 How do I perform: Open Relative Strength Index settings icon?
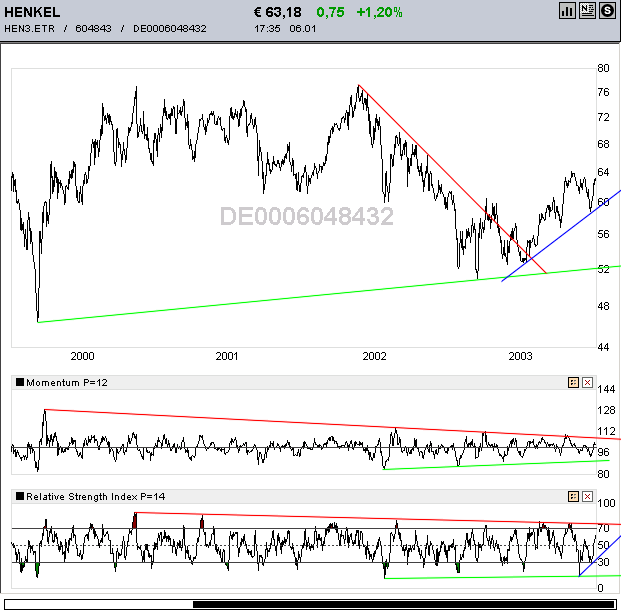pos(573,497)
